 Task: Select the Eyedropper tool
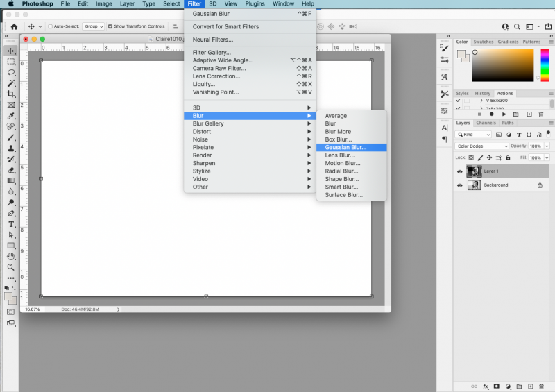coord(10,116)
